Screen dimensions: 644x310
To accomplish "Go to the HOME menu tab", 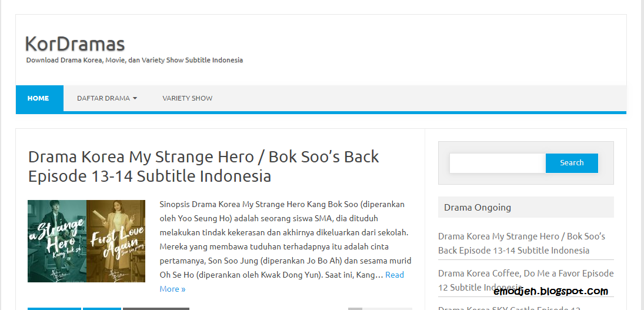I will coord(39,98).
